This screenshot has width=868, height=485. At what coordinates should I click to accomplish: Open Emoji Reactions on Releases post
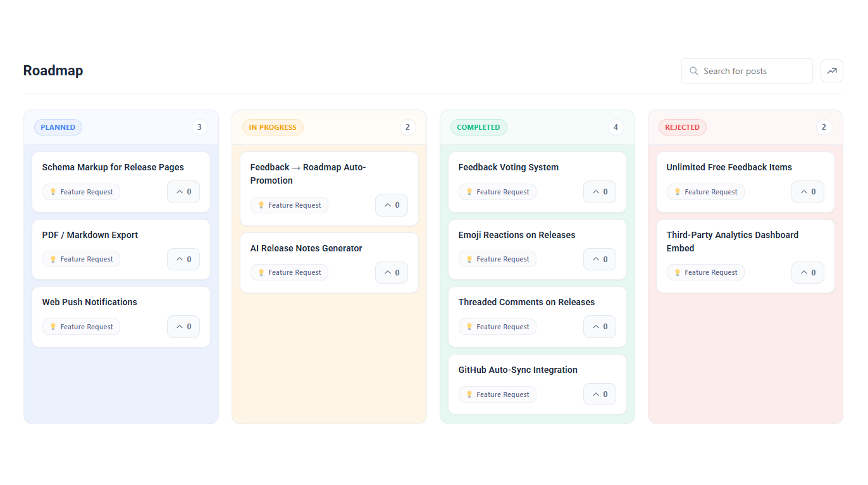coord(517,235)
